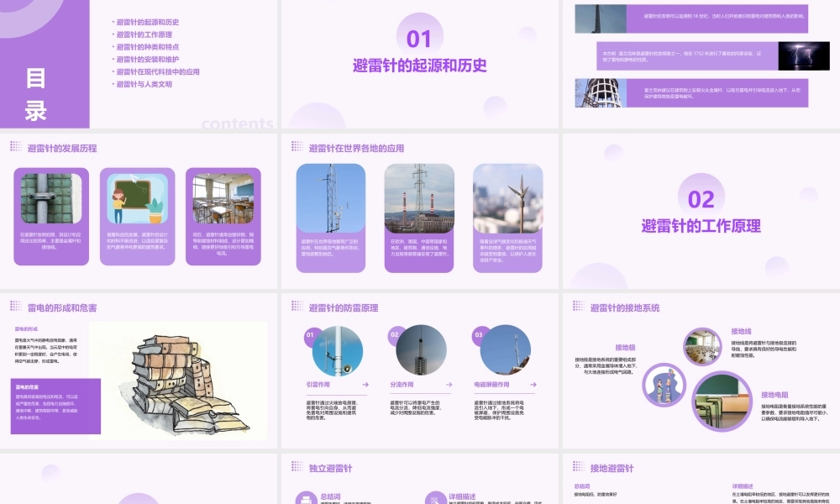Select circular photo above 分流作用
The height and width of the screenshot is (504, 840).
(421, 350)
